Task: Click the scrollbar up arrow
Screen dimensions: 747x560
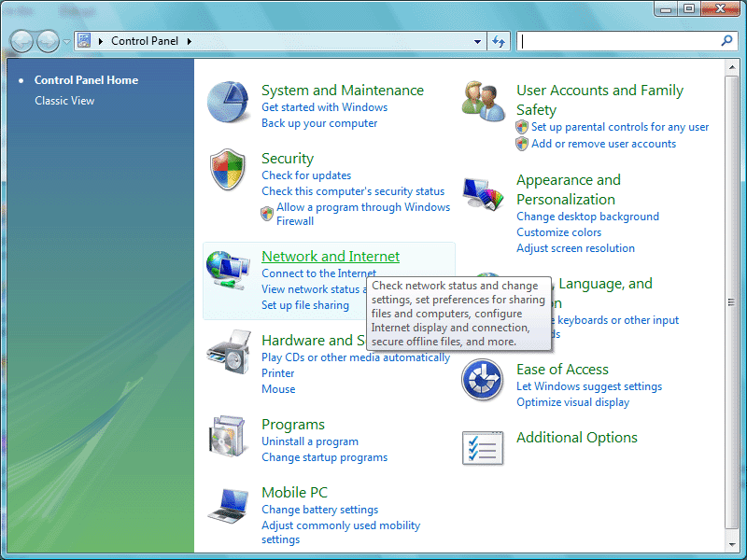Action: pos(732,67)
